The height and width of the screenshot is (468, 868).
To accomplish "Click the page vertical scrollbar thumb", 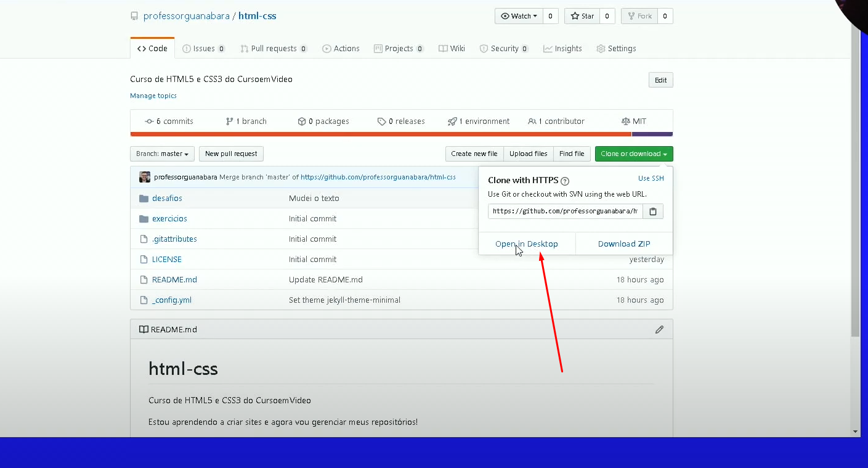I will tap(855, 179).
